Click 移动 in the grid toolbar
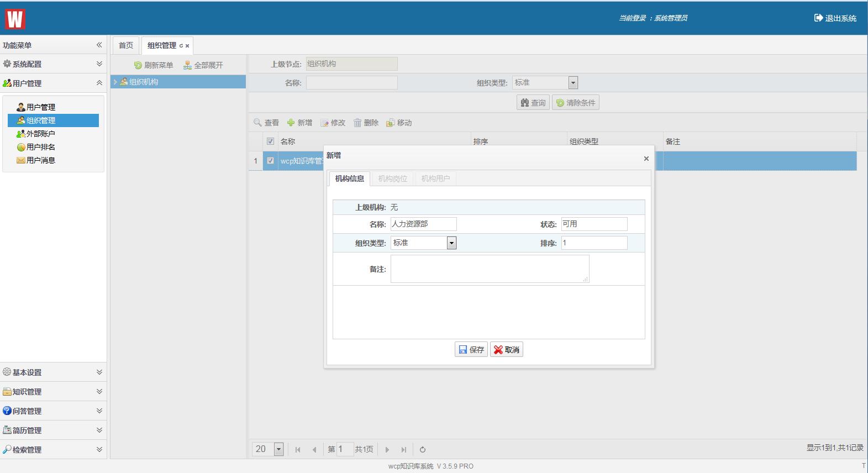The image size is (868, 473). (x=399, y=123)
